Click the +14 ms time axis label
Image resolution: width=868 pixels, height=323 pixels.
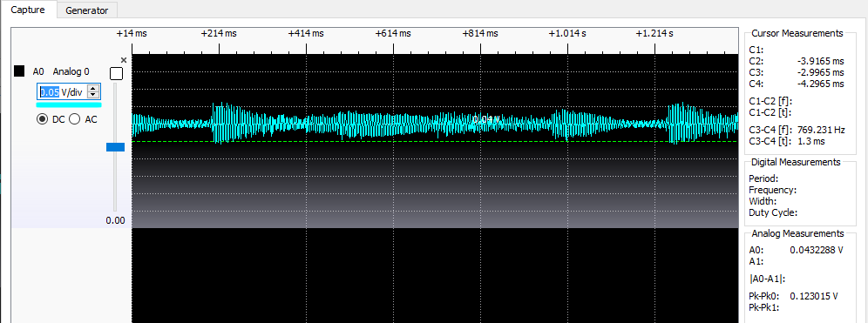(132, 33)
